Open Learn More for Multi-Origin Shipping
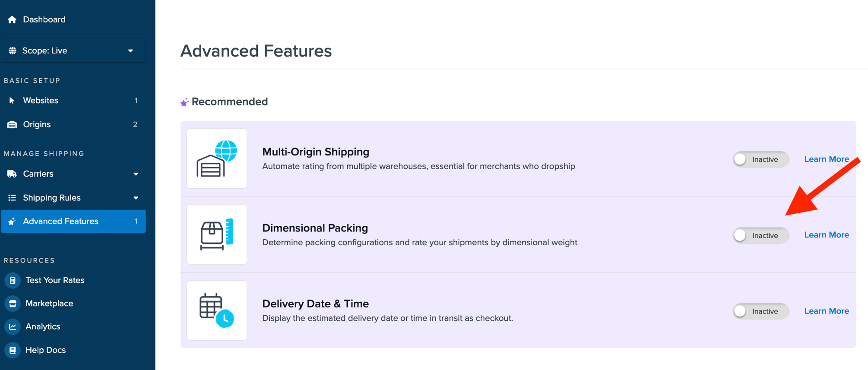Viewport: 868px width, 370px height. (826, 159)
